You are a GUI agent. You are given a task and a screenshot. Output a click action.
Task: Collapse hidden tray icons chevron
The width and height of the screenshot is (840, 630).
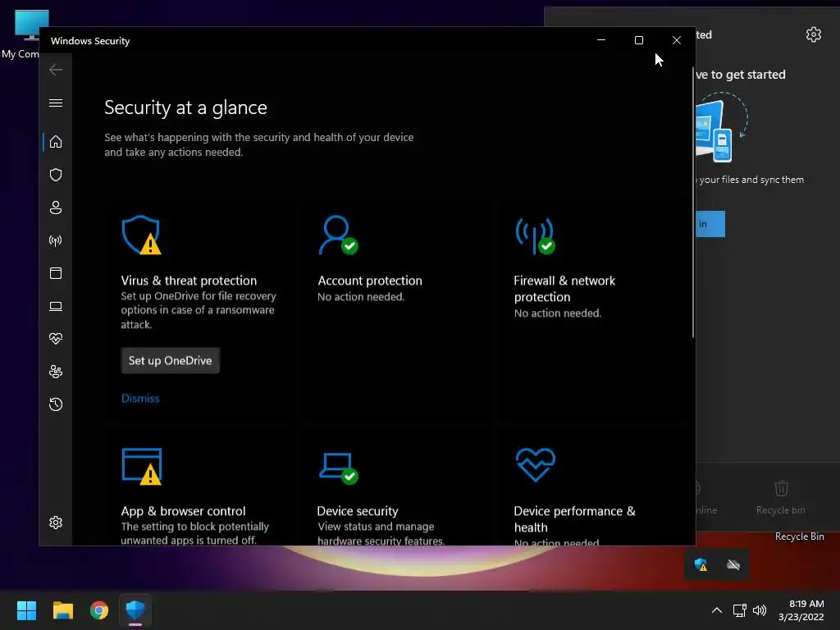(717, 610)
